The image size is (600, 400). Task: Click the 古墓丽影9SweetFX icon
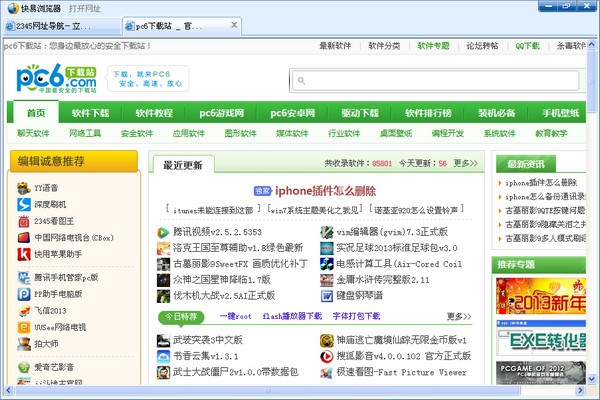coord(163,264)
